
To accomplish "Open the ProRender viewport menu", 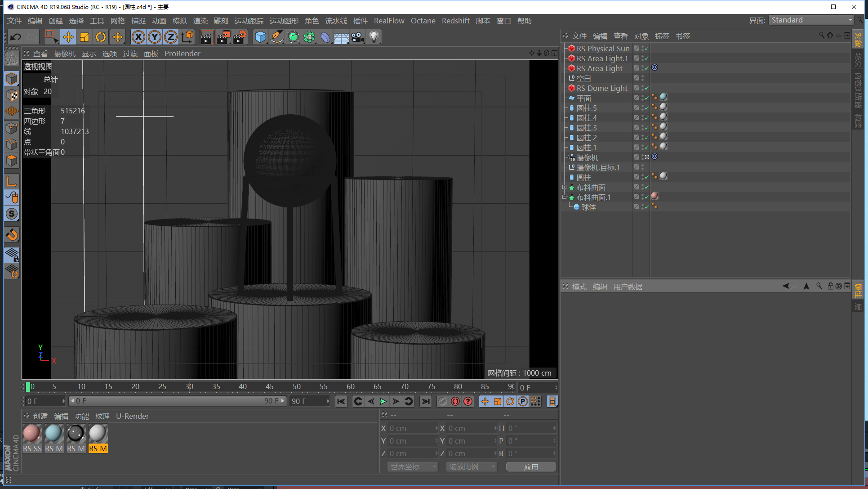I will click(182, 54).
